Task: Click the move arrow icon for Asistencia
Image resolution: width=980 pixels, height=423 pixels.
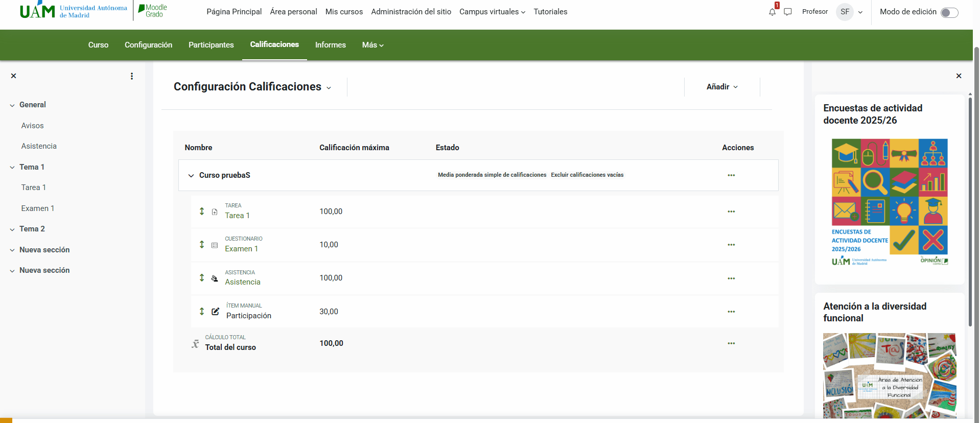Action: [202, 278]
